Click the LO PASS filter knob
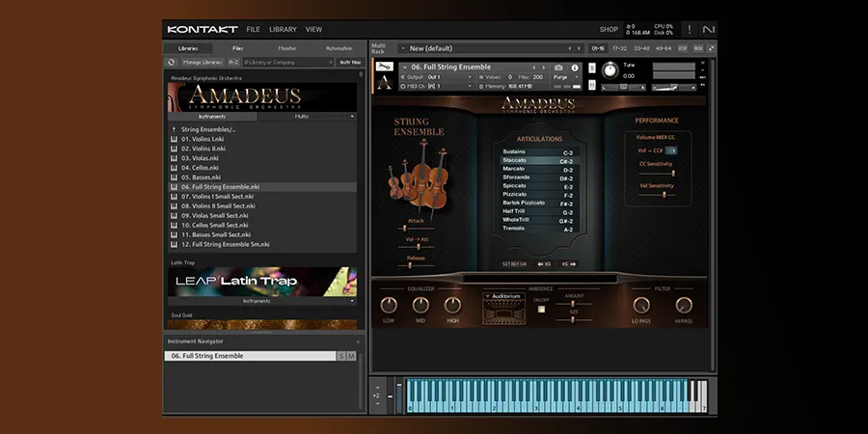Viewport: 868px width, 434px height. tap(641, 305)
